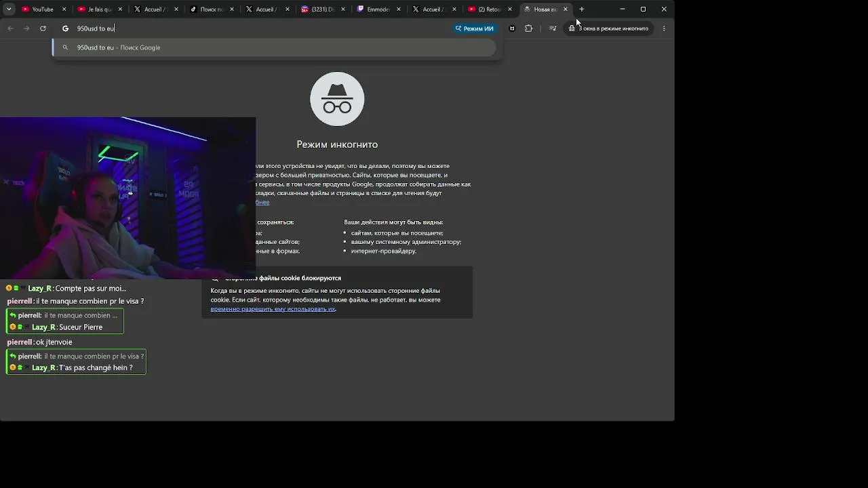Image resolution: width=868 pixels, height=488 pixels.
Task: Switch to the YouTube tab
Action: tap(44, 9)
